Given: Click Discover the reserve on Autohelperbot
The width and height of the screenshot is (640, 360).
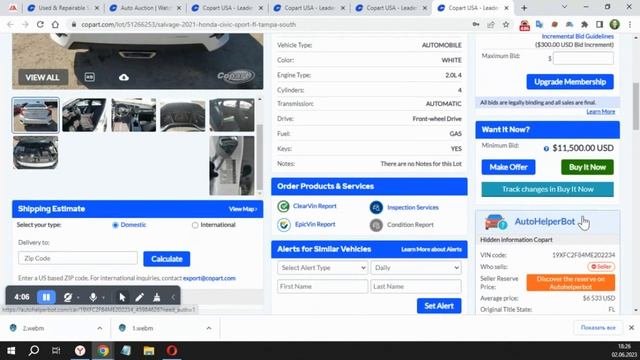Looking at the screenshot, I should [570, 282].
